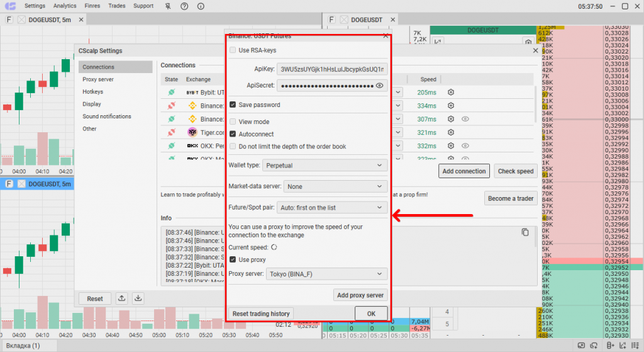Image resolution: width=644 pixels, height=352 pixels.
Task: Click the Reset trading history button
Action: (x=261, y=314)
